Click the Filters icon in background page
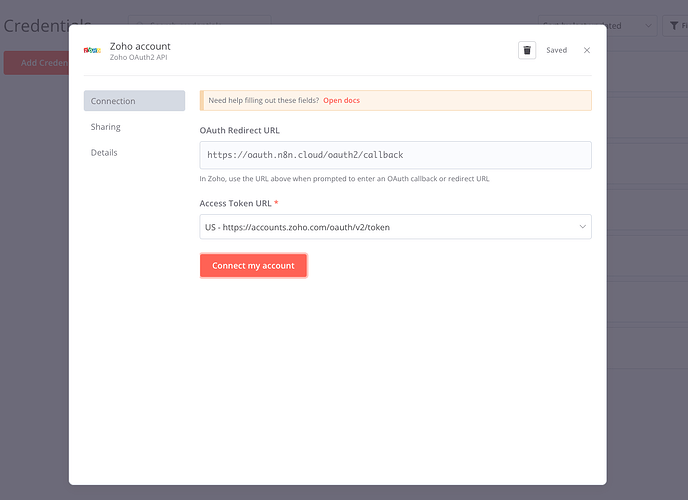The width and height of the screenshot is (688, 500). pos(675,26)
